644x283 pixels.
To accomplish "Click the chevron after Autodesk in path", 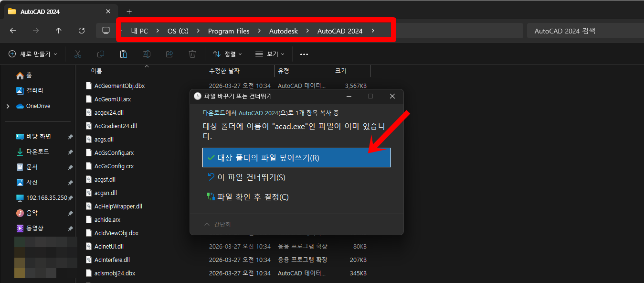I will 307,31.
